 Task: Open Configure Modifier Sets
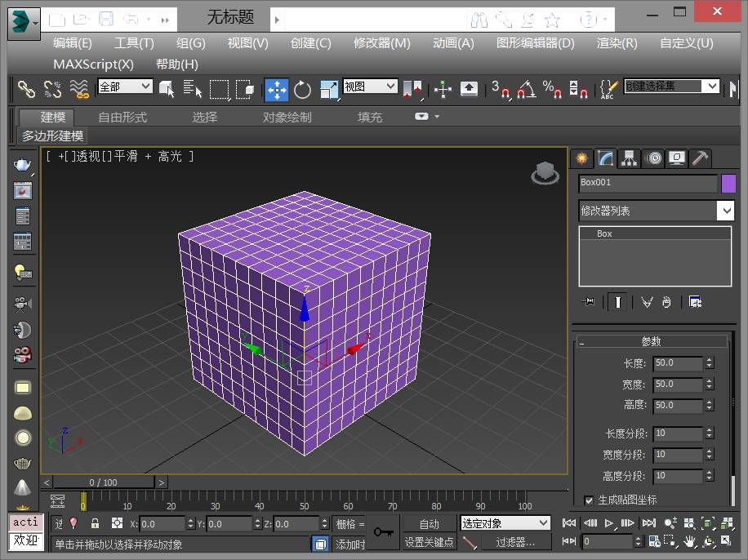695,302
